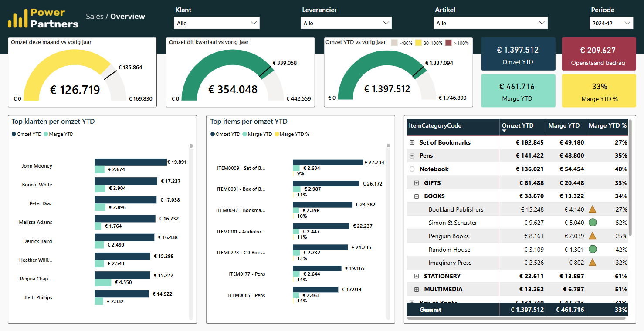Expand the STATIONERY subcategory
Viewport: 644px width, 331px height.
click(x=417, y=276)
